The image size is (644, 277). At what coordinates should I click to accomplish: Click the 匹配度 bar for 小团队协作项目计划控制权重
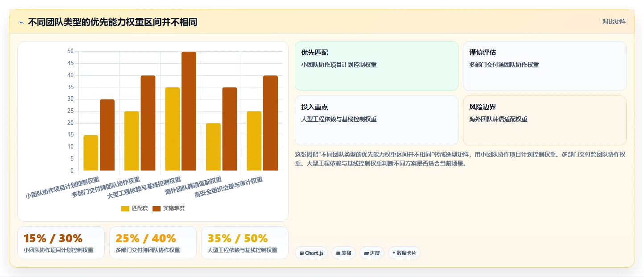pos(91,153)
